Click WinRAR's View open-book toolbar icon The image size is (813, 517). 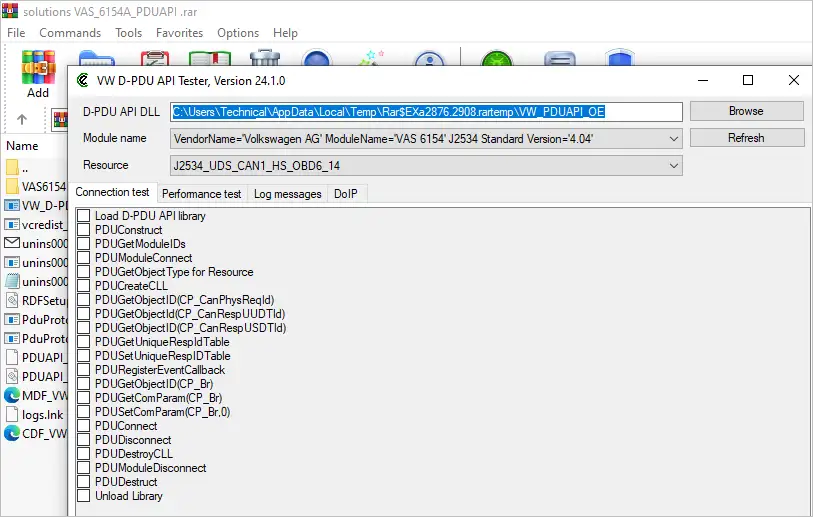(x=209, y=58)
